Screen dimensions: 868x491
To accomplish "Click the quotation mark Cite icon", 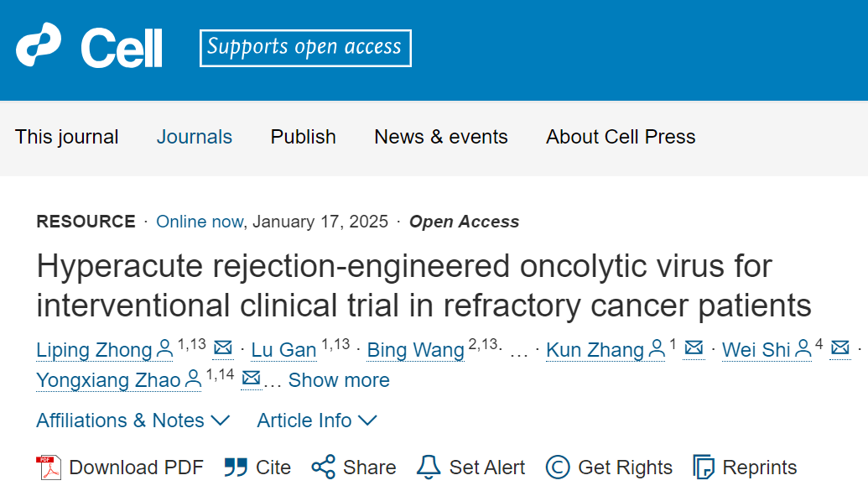I will coord(236,467).
